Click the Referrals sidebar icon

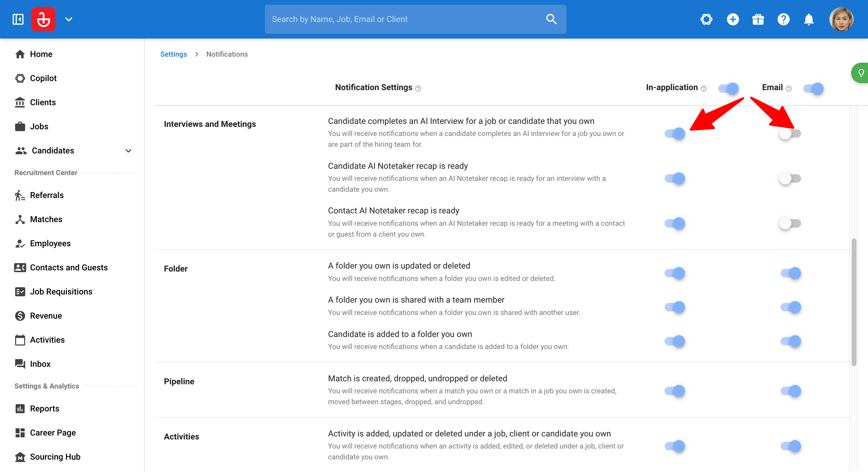(20, 195)
